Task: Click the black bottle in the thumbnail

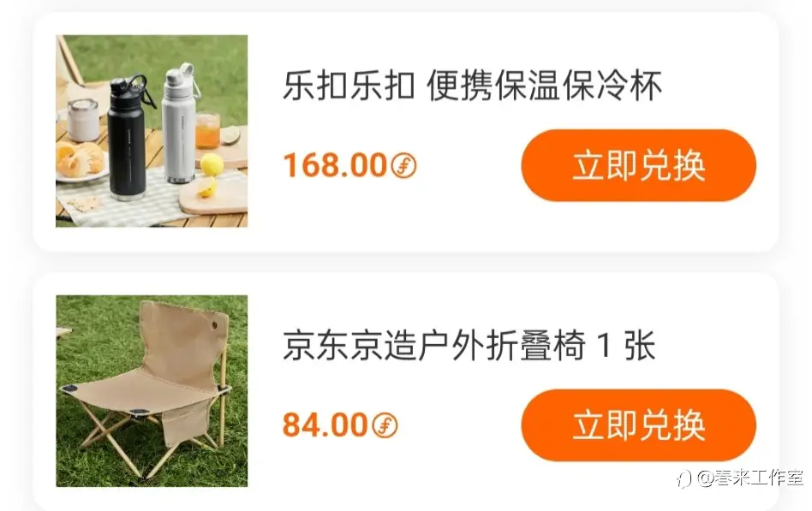Action: coord(127,139)
